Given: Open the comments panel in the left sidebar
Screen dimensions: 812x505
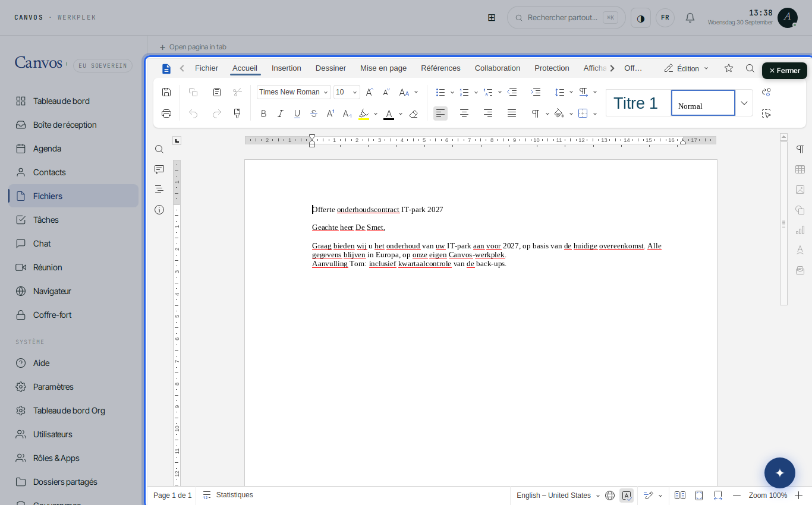Looking at the screenshot, I should (x=159, y=169).
